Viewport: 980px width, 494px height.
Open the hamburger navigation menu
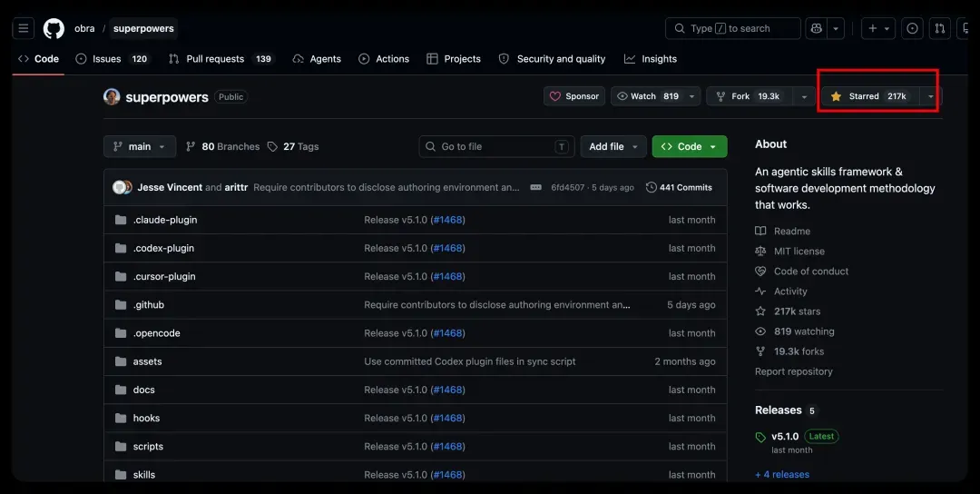(x=23, y=28)
